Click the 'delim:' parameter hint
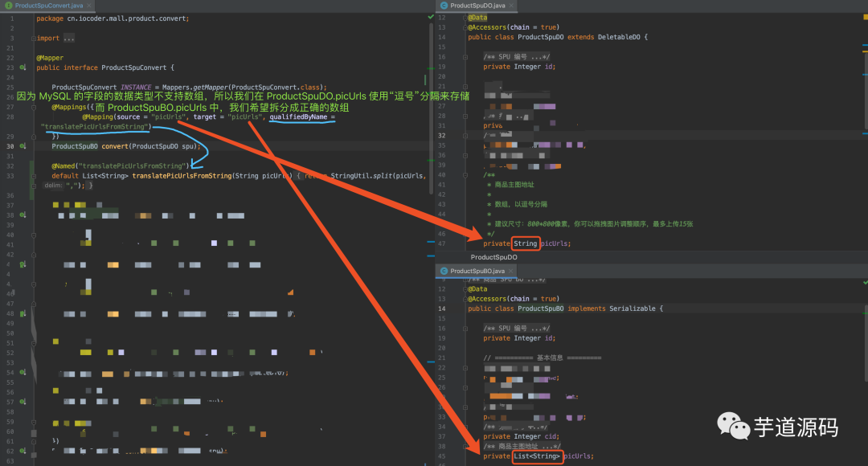 pos(54,186)
